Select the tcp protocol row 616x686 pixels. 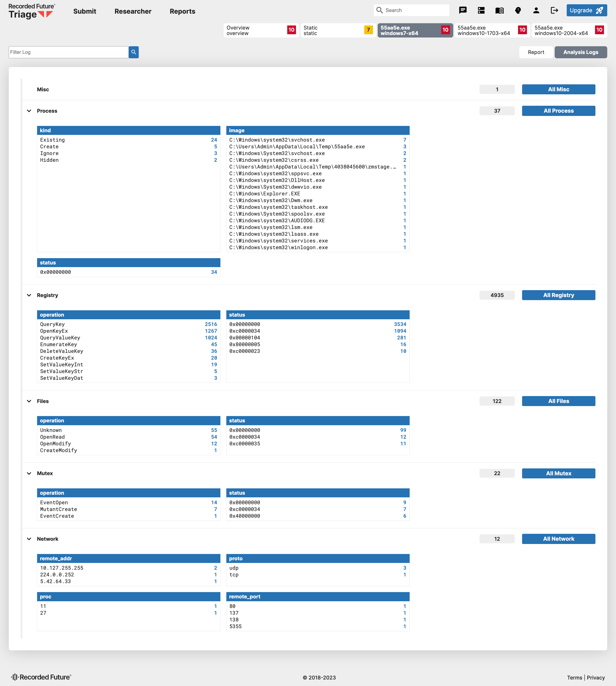[318, 575]
